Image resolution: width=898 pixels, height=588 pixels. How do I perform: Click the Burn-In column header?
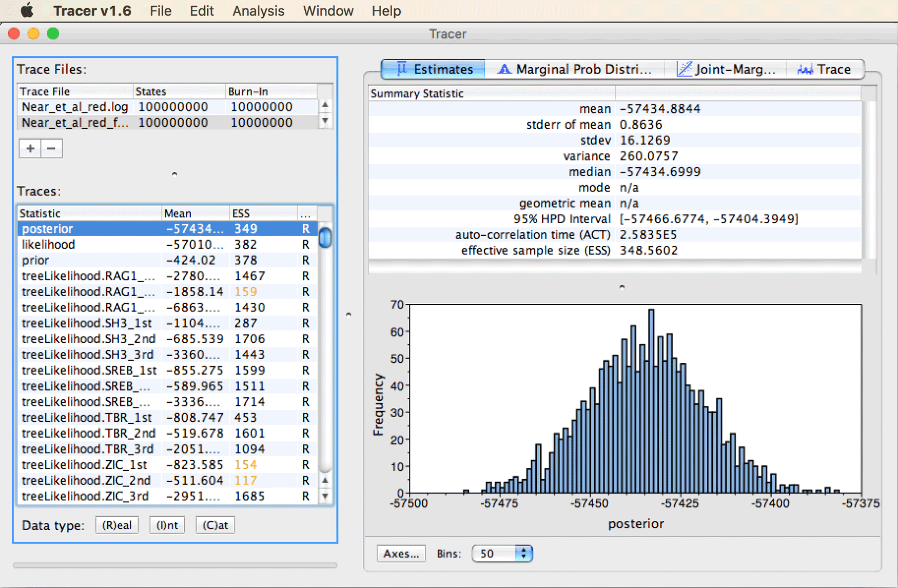[x=271, y=91]
